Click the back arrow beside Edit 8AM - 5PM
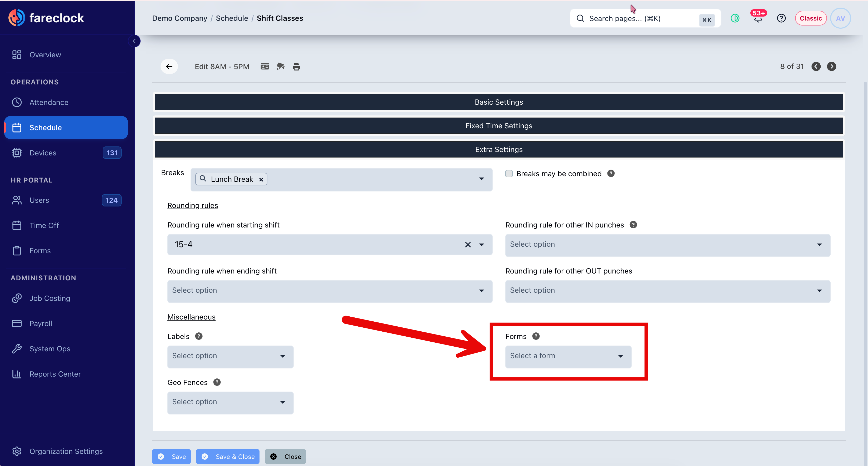 click(x=169, y=66)
